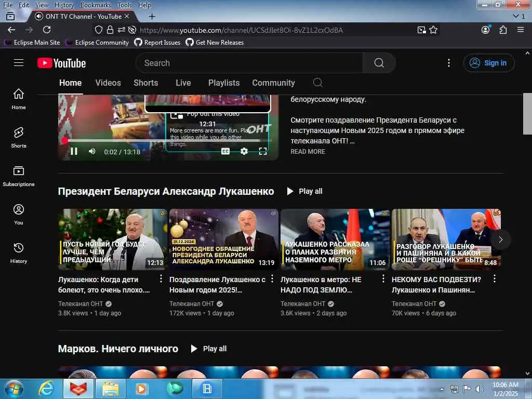The width and height of the screenshot is (532, 399).
Task: Open a new tab with plus
Action: (152, 16)
